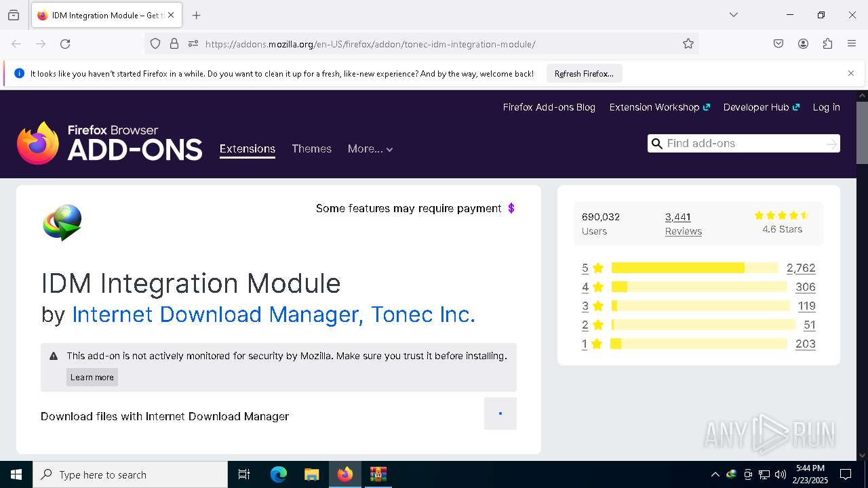Show site security padlock information
The image size is (868, 488).
174,44
